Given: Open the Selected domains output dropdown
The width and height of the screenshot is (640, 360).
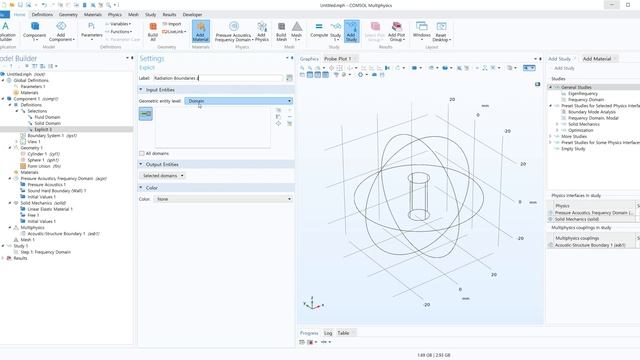Looking at the screenshot, I should pos(162,176).
